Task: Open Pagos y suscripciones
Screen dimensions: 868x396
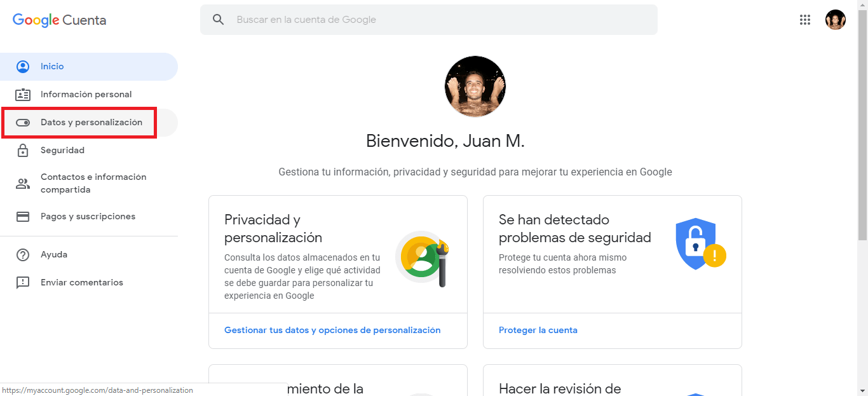Action: click(89, 217)
